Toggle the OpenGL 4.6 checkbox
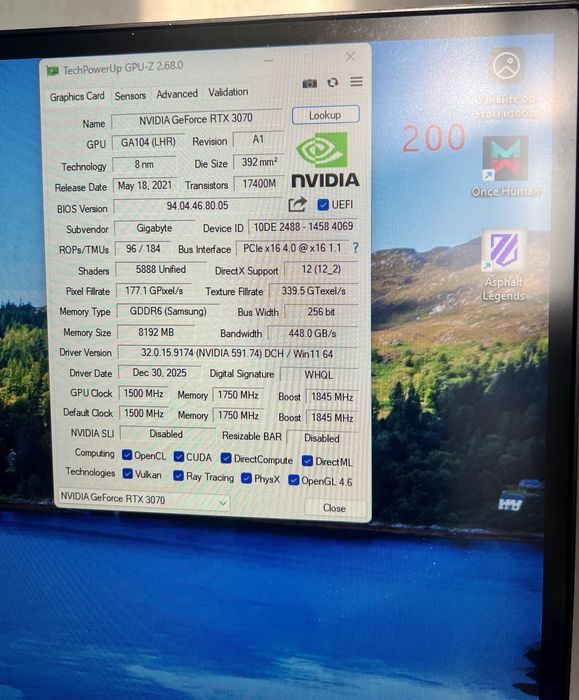Image resolution: width=579 pixels, height=700 pixels. click(293, 480)
